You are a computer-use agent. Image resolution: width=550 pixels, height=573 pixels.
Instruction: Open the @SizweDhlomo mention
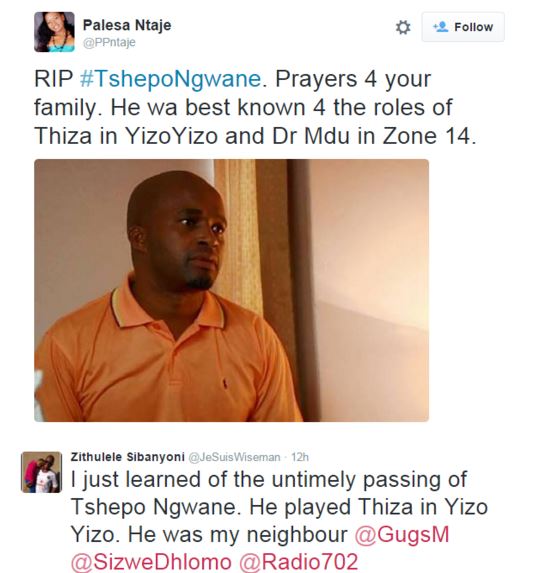(x=151, y=562)
